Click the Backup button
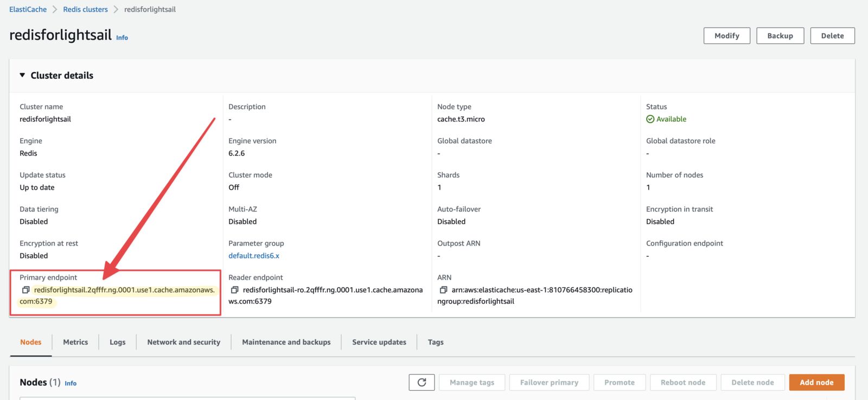The height and width of the screenshot is (400, 868). coord(780,36)
